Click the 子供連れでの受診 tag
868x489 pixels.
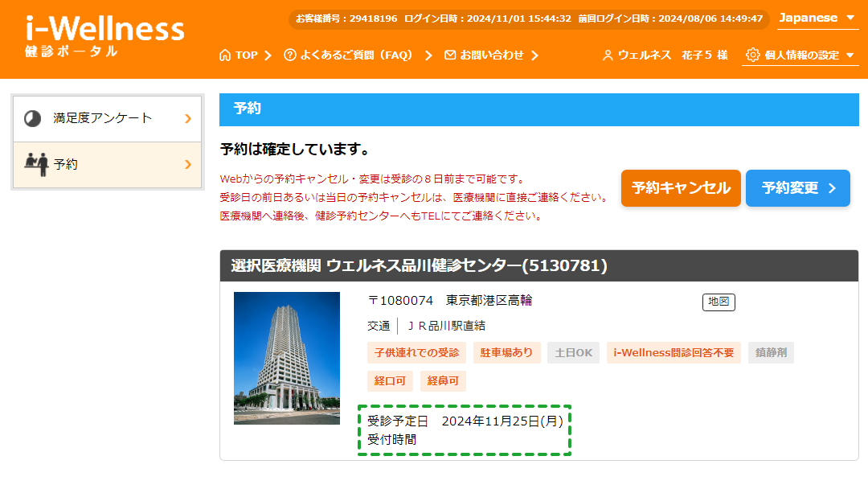click(416, 353)
